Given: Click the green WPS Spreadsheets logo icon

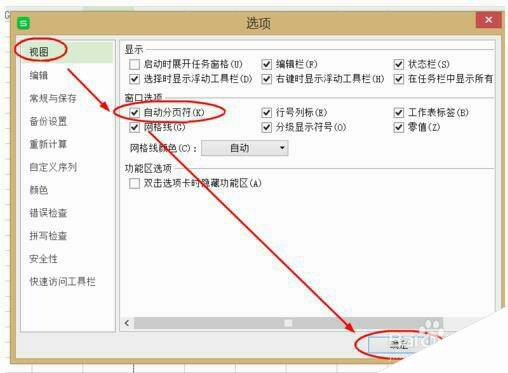Looking at the screenshot, I should click(24, 24).
